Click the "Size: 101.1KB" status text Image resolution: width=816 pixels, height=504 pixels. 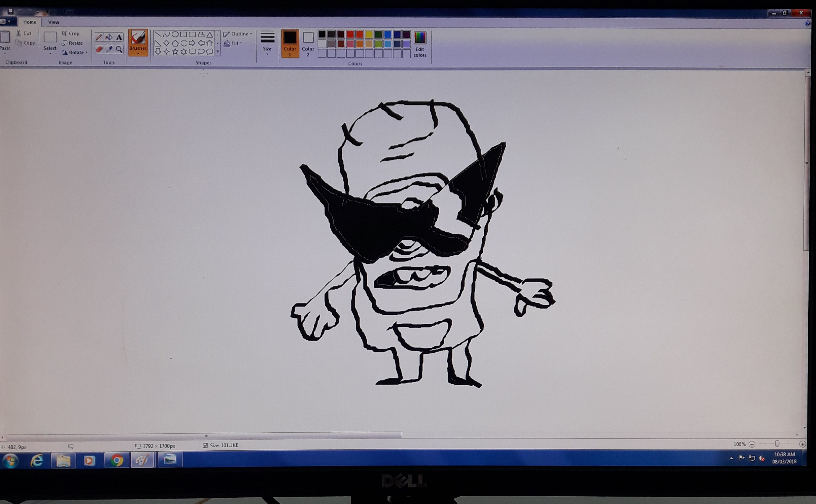pyautogui.click(x=224, y=445)
